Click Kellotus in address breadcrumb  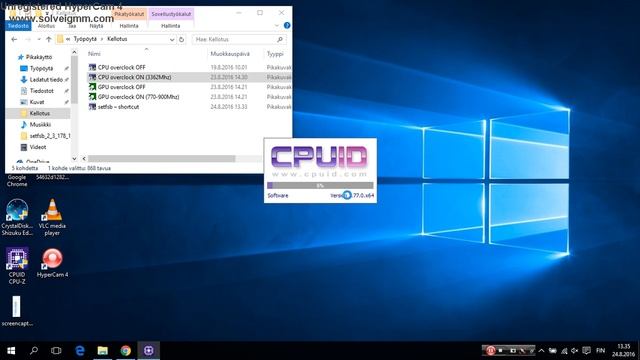pyautogui.click(x=117, y=39)
